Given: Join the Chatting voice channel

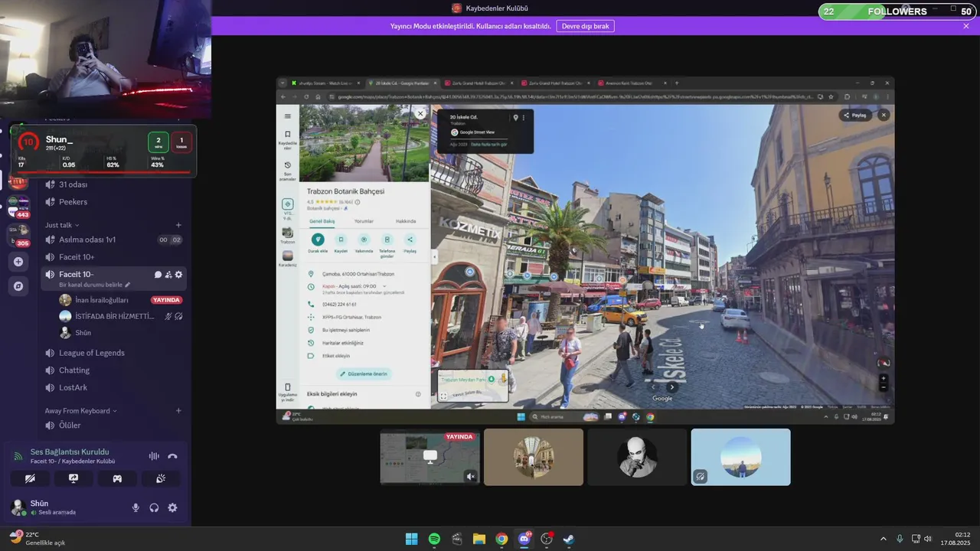Looking at the screenshot, I should point(113,370).
